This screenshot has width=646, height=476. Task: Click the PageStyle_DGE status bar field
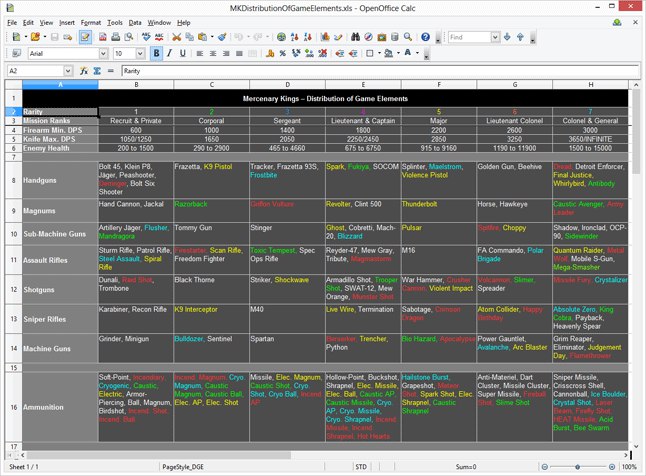[x=242, y=467]
